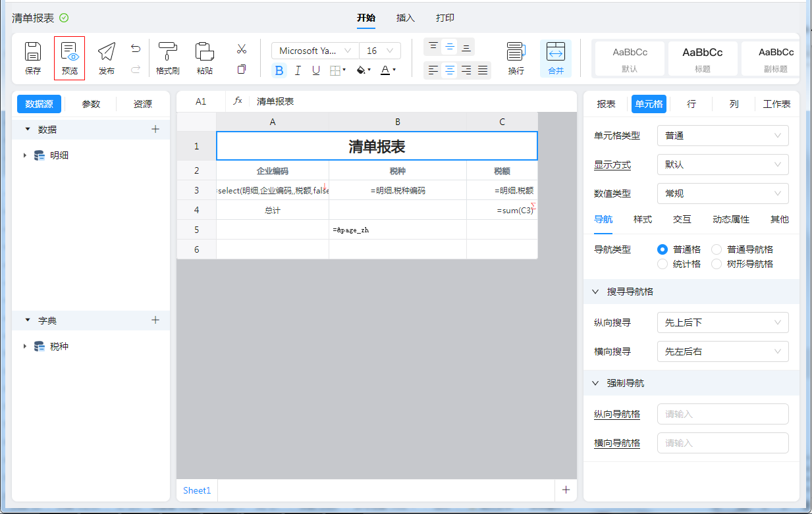Click the 横向导航格 input field
Screen dimensions: 812x514
722,443
